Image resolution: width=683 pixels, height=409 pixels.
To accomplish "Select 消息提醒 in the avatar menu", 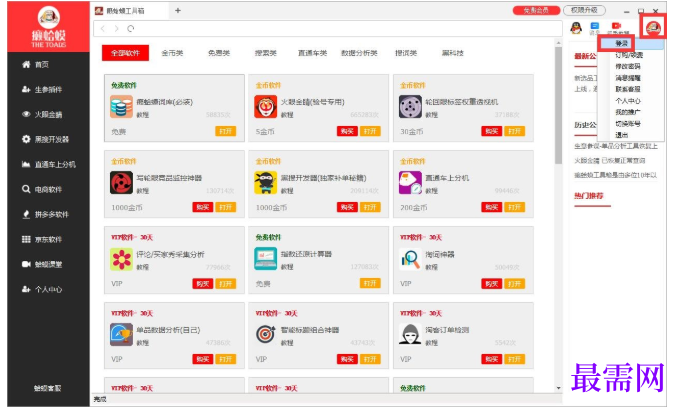I will [x=628, y=78].
